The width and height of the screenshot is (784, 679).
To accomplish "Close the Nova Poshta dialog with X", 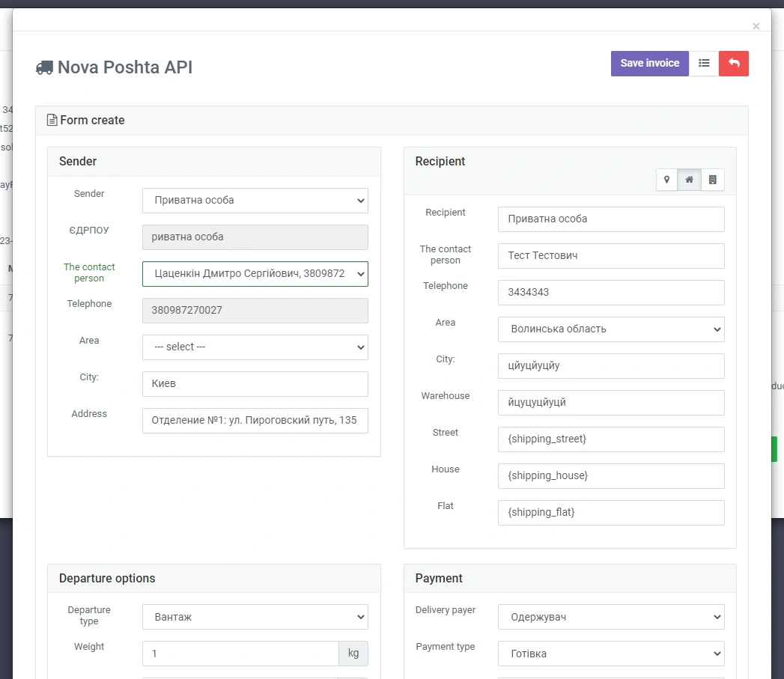I will click(756, 26).
